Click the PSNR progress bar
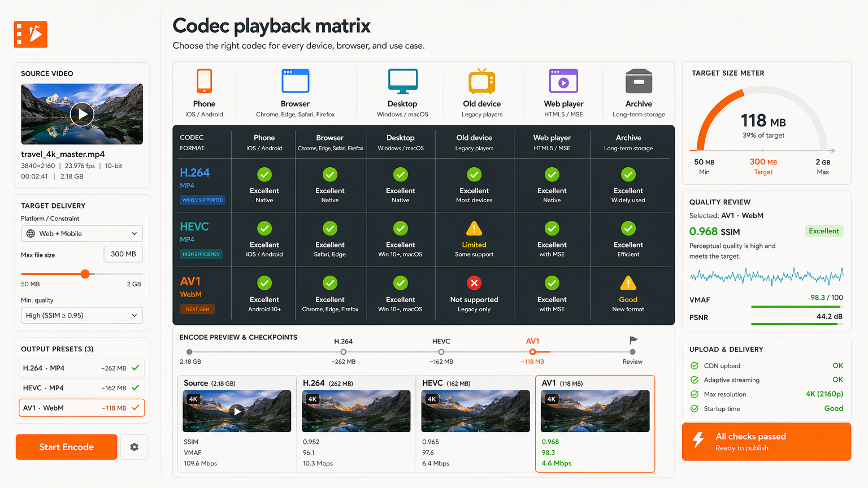Screen dimensions: 868x488 click(x=797, y=324)
